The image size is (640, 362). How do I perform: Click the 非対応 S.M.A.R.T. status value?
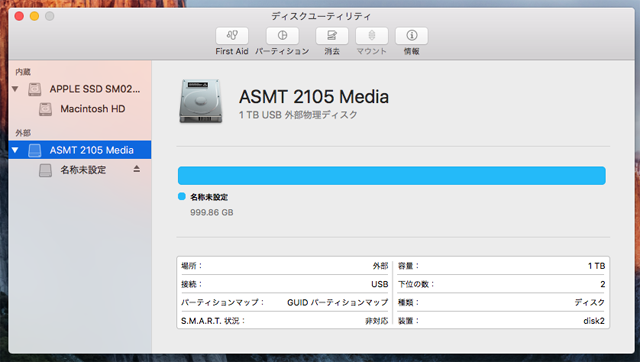[x=376, y=321]
